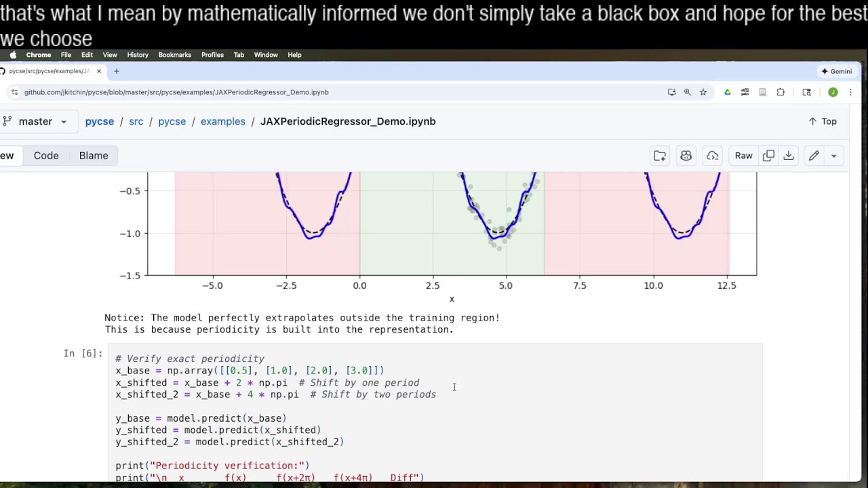Open the Raw file view

[x=744, y=156]
